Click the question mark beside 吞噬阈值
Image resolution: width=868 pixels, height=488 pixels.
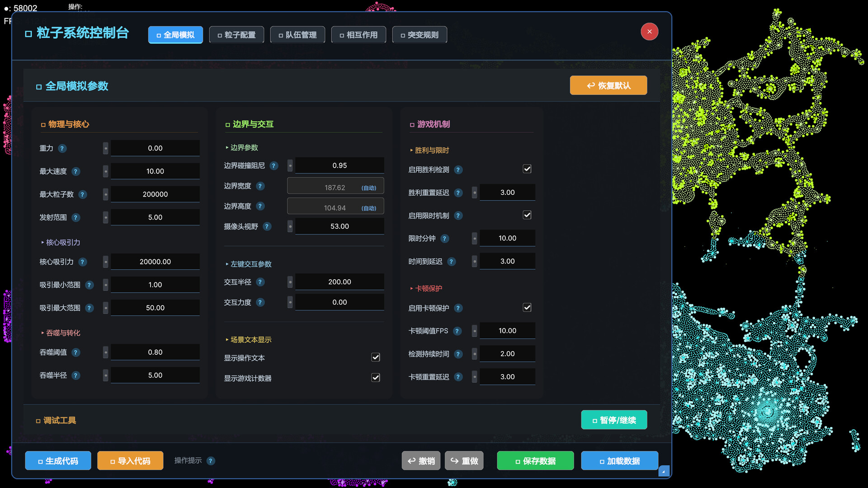point(76,352)
